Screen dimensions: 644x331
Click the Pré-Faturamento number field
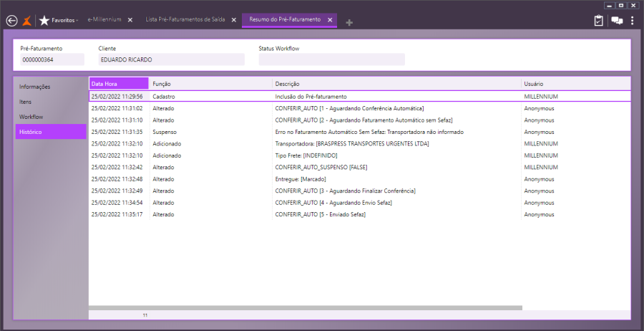52,59
